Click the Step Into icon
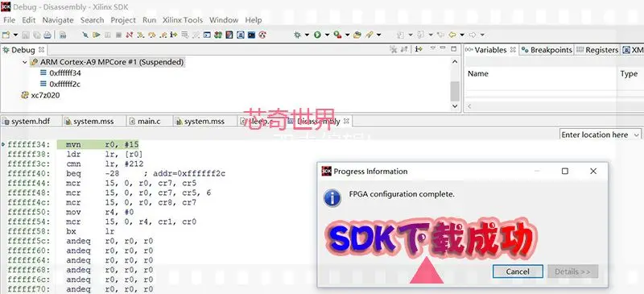Image resolution: width=644 pixels, height=294 pixels. pyautogui.click(x=140, y=35)
